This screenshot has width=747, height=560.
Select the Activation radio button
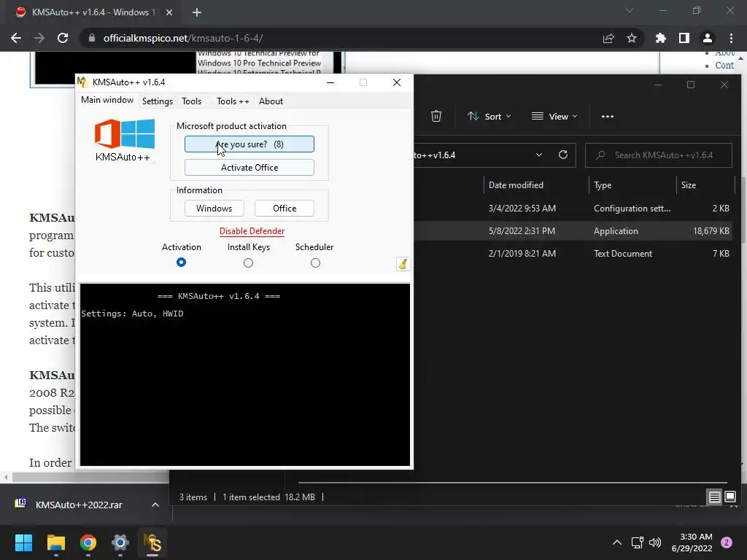pos(181,262)
